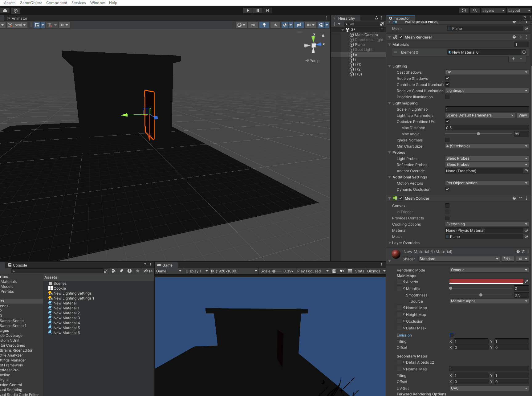Switch to the Animator tab

pyautogui.click(x=17, y=18)
